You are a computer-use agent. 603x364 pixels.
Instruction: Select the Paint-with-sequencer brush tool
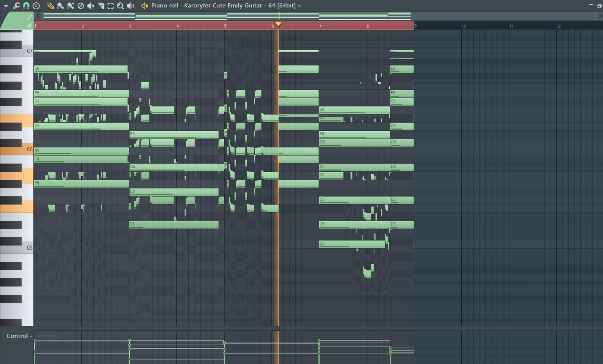70,6
